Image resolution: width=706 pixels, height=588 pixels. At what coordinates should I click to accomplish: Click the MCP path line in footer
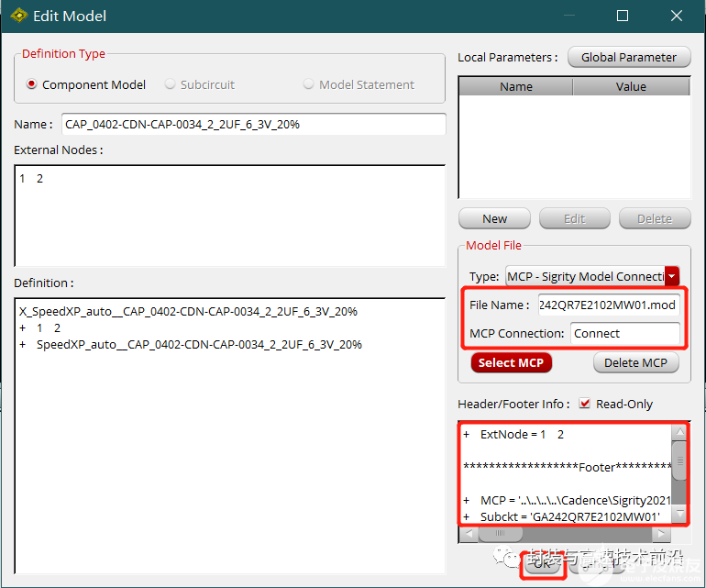click(567, 500)
